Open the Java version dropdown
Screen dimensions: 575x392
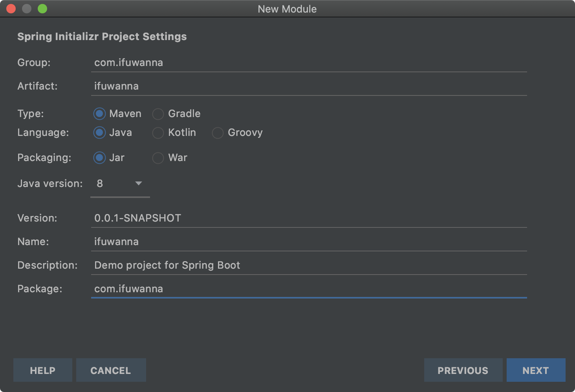pyautogui.click(x=120, y=184)
